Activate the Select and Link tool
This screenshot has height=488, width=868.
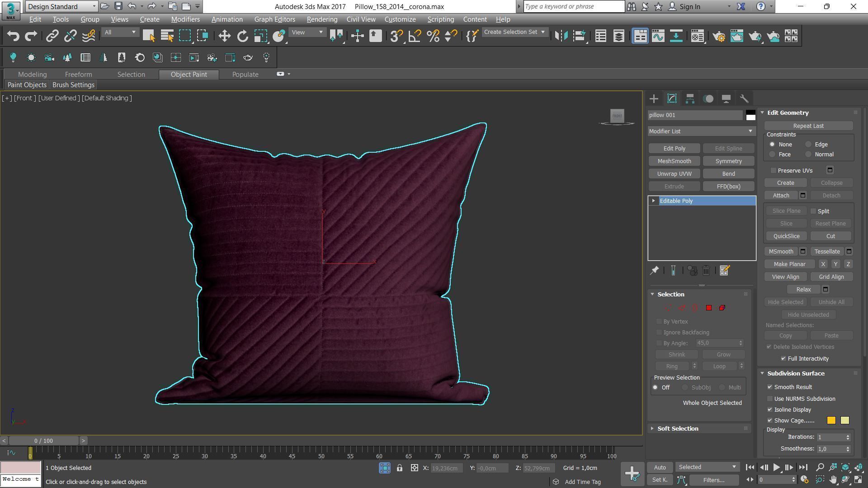[x=52, y=36]
